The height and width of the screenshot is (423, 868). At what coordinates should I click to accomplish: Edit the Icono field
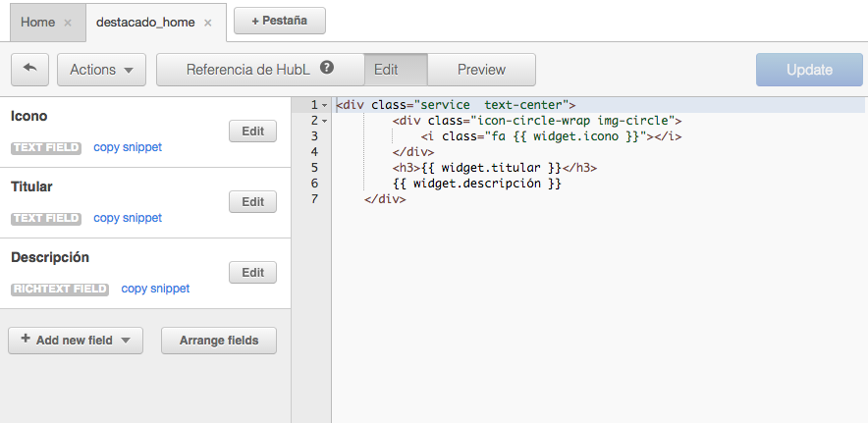click(x=252, y=132)
